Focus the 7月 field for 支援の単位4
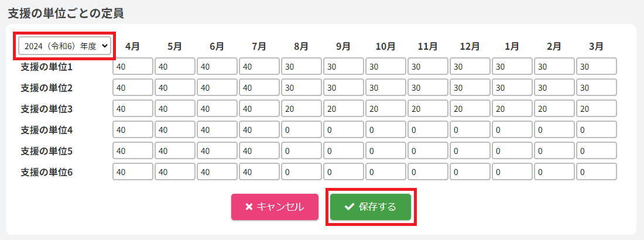The width and height of the screenshot is (644, 240). pos(259,129)
